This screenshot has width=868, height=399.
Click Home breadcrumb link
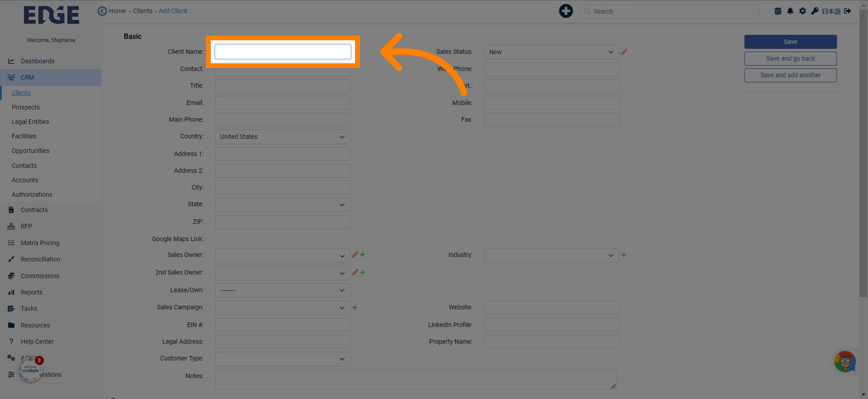click(x=117, y=11)
